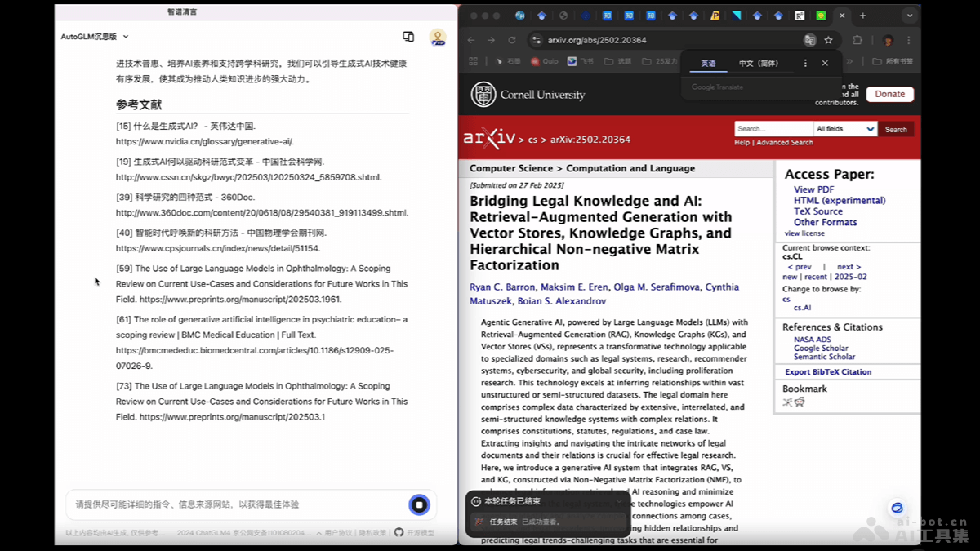Bookmark the arXiv page via the star icon
Image resolution: width=980 pixels, height=551 pixels.
point(829,38)
